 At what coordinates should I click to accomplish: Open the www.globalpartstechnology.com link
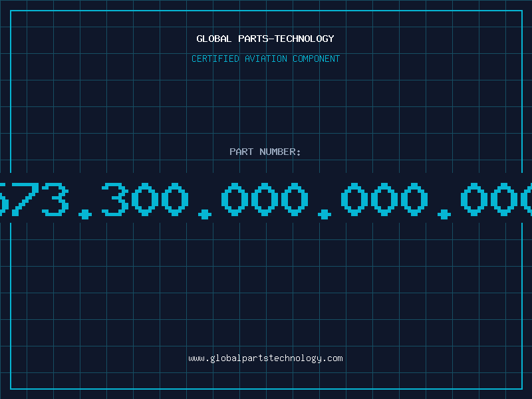coord(265,358)
